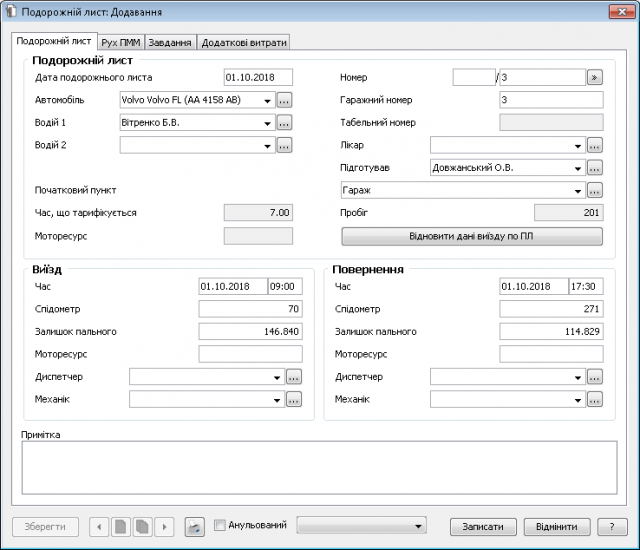This screenshot has width=640, height=550.
Task: Open the Лікар lookup ellipsis button
Action: tap(594, 145)
